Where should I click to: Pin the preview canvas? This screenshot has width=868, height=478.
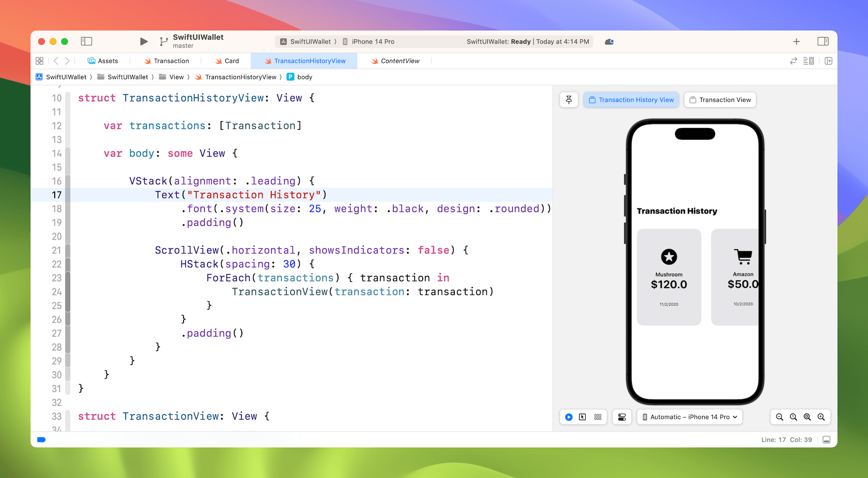coord(569,99)
